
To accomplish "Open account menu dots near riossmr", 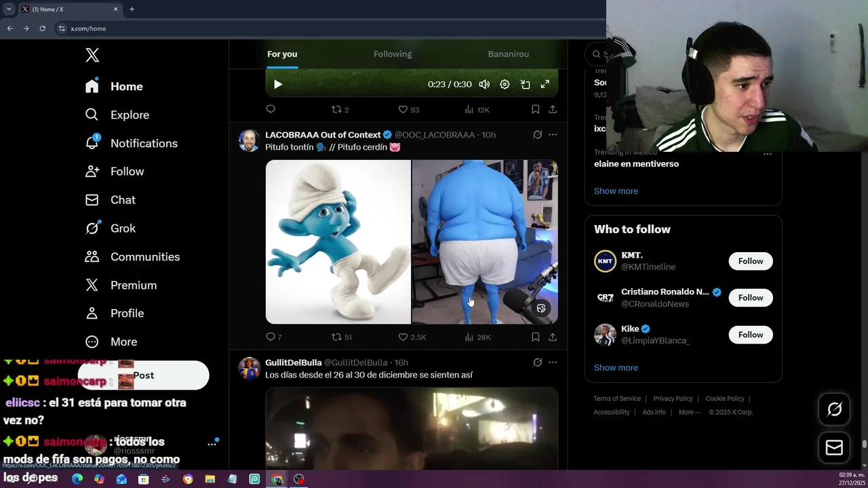I will coord(212,444).
